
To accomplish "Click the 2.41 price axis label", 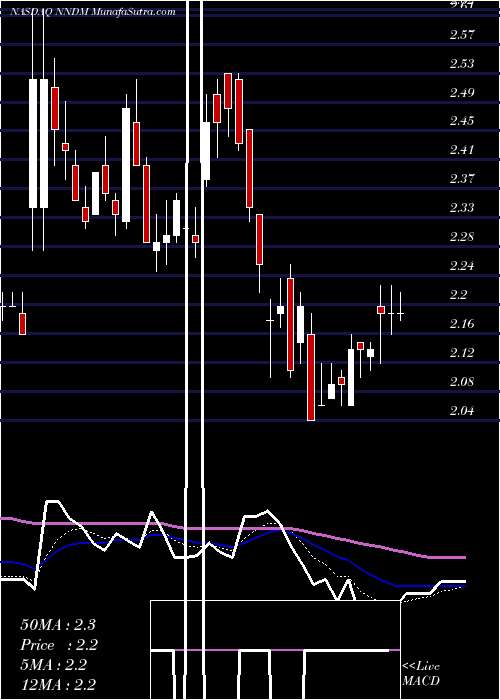I will (462, 150).
